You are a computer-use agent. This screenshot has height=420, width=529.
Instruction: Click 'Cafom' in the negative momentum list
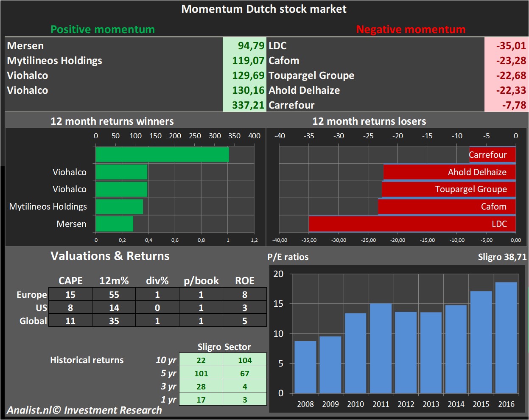coord(284,60)
